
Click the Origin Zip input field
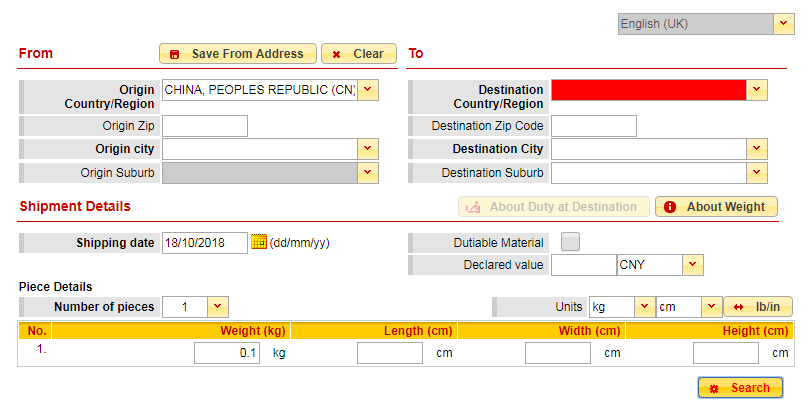(x=205, y=126)
